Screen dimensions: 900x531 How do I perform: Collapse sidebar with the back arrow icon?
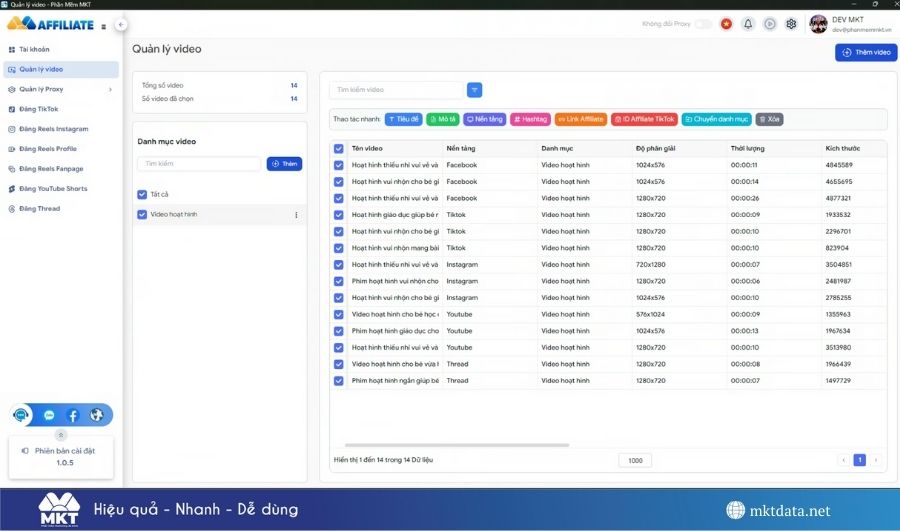[x=121, y=25]
